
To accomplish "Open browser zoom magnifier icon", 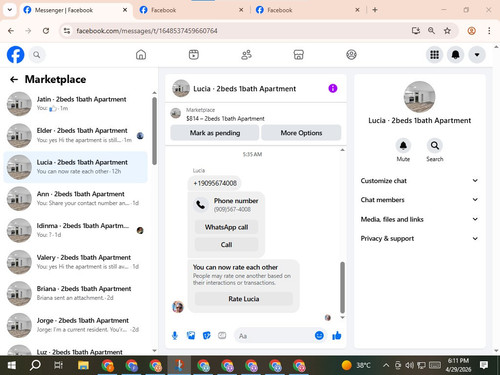I will 431,31.
